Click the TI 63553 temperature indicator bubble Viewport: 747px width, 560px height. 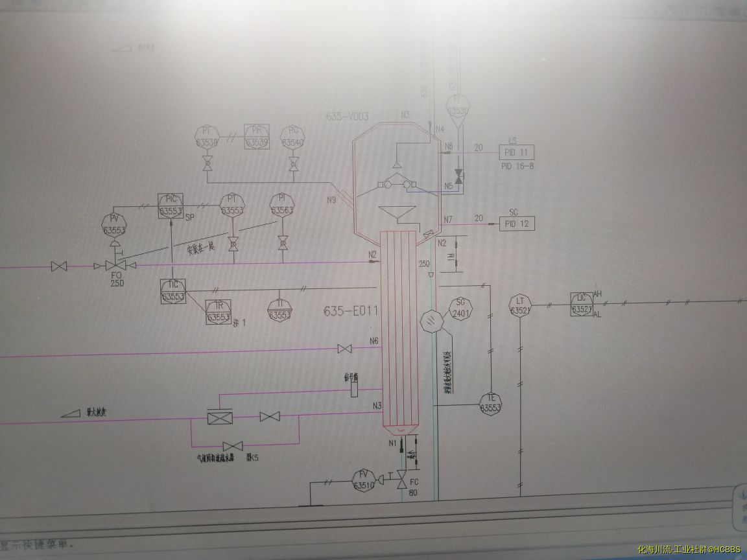(x=279, y=310)
